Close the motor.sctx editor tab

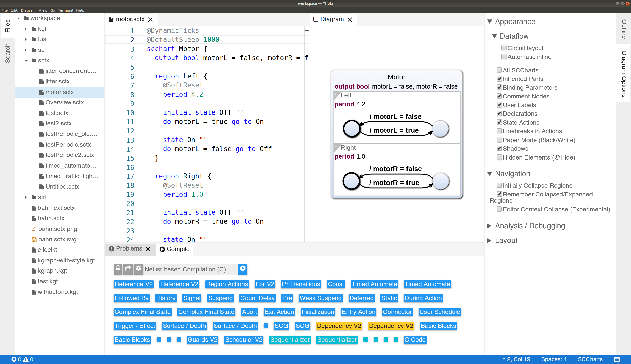tap(150, 20)
